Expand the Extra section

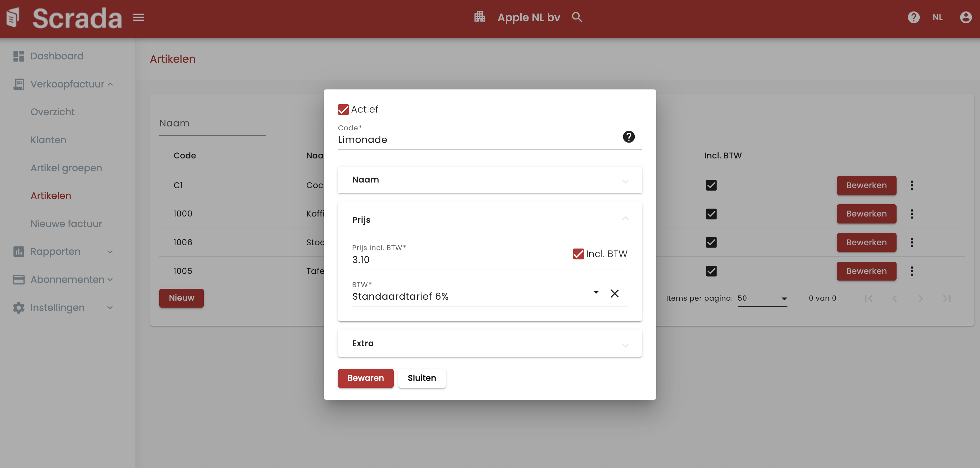(x=490, y=344)
